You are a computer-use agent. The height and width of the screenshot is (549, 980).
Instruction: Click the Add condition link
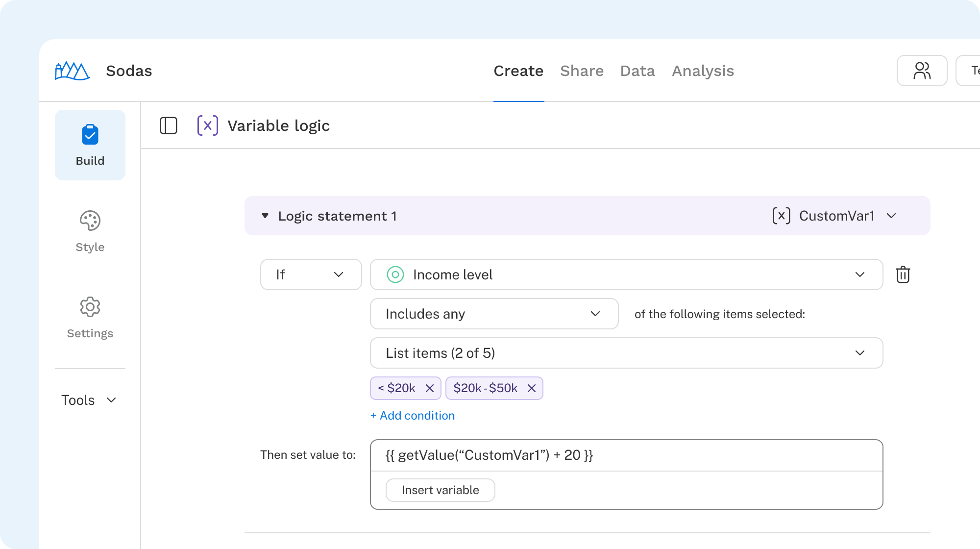[413, 416]
